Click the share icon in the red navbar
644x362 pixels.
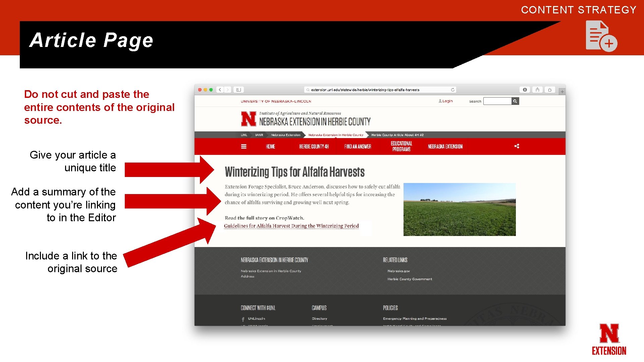pyautogui.click(x=517, y=146)
